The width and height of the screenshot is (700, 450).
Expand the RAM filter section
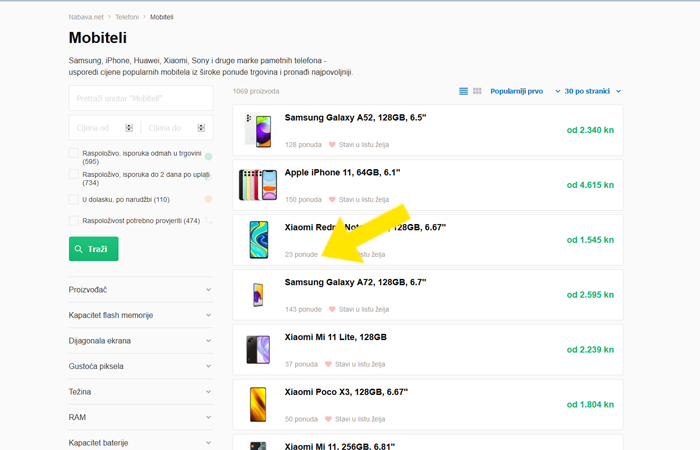pyautogui.click(x=141, y=417)
